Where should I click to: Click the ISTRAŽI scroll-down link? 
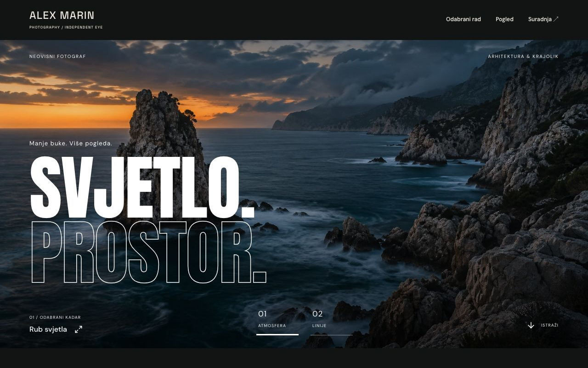point(543,325)
